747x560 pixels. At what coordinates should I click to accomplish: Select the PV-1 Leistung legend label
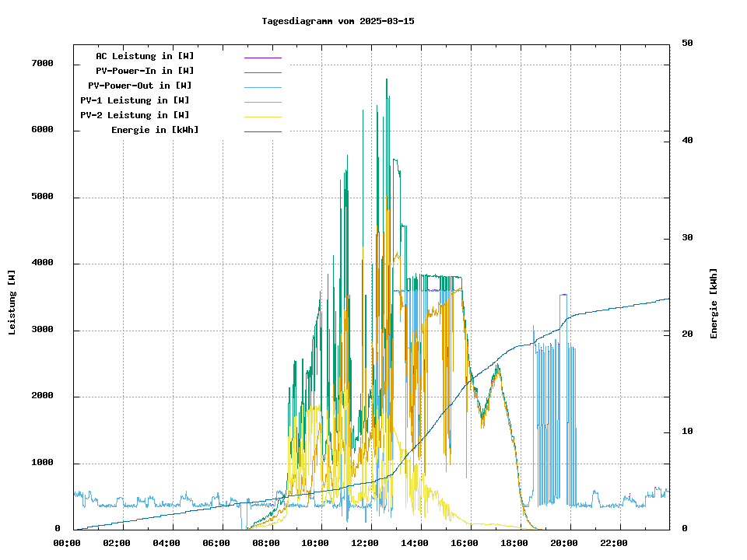135,100
